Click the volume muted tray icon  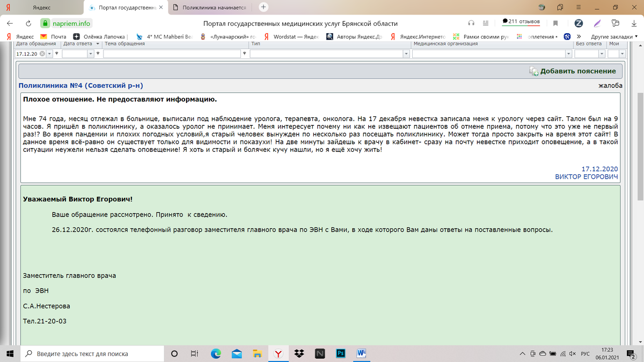[573, 353]
